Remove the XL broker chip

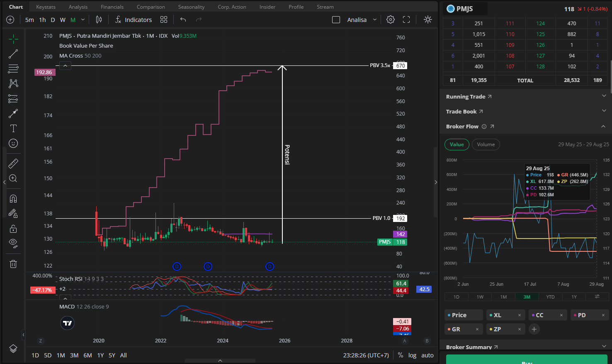(519, 315)
